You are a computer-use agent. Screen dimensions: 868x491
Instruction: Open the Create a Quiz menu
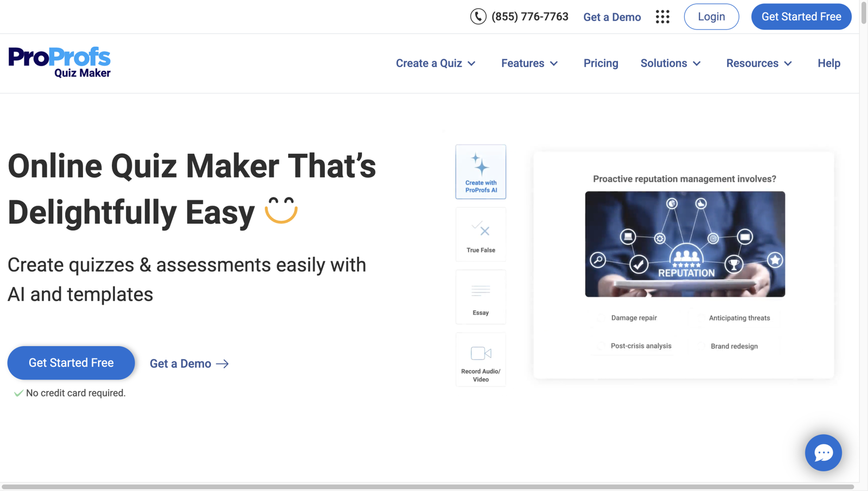pyautogui.click(x=436, y=63)
